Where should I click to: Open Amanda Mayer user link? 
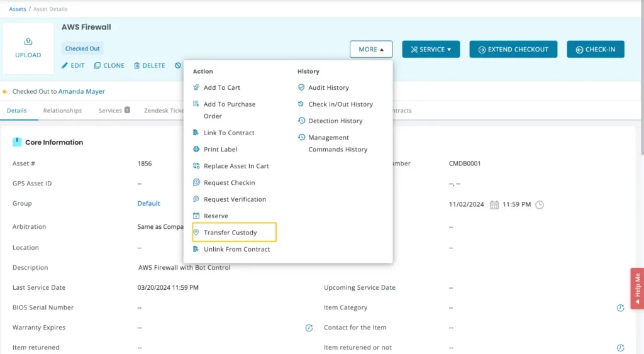click(82, 92)
